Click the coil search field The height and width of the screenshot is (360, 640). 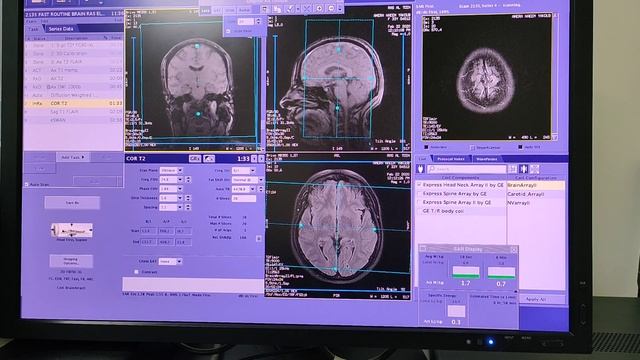pos(467,169)
